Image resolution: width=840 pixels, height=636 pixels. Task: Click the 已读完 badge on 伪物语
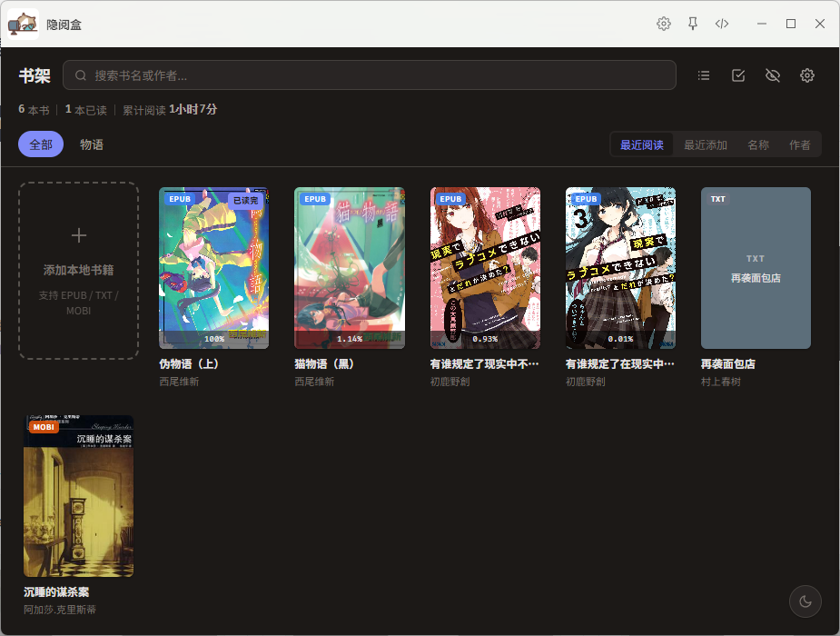pyautogui.click(x=246, y=201)
